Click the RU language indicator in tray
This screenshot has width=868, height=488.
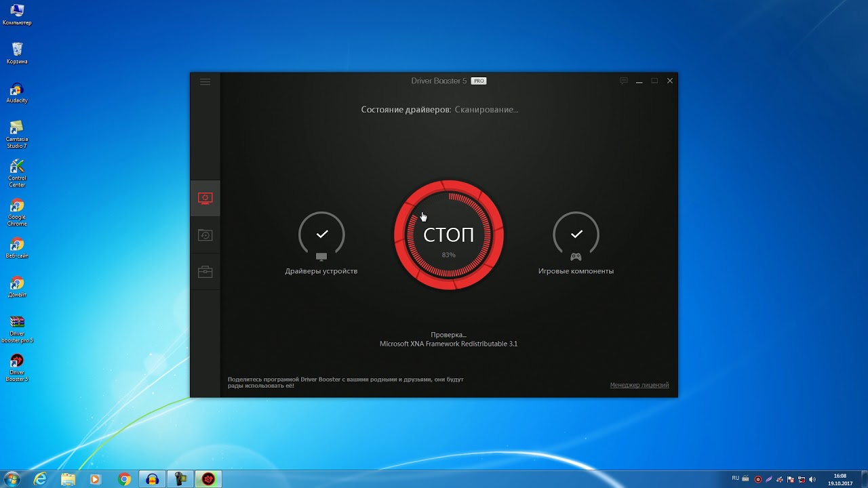click(x=736, y=478)
